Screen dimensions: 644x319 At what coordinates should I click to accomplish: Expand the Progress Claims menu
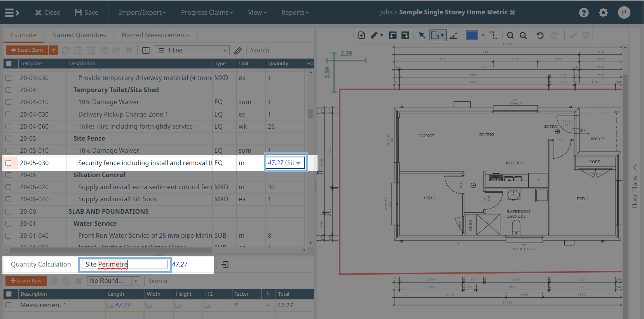[207, 12]
